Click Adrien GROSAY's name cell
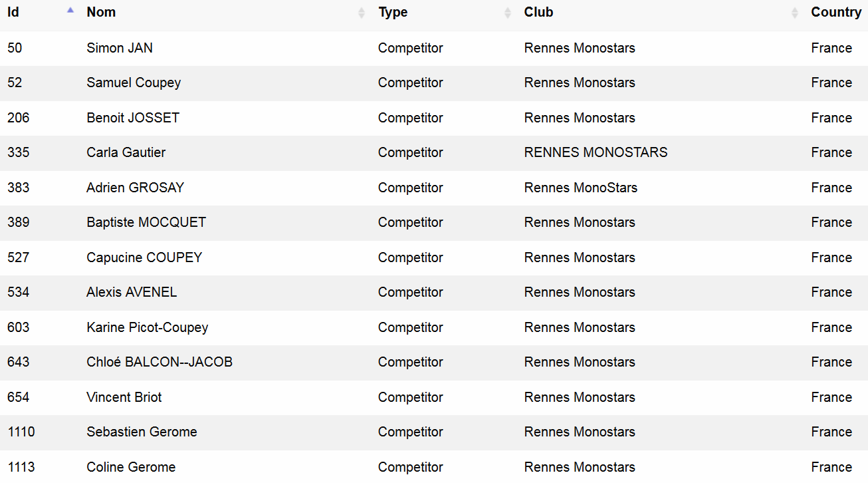 pyautogui.click(x=135, y=188)
